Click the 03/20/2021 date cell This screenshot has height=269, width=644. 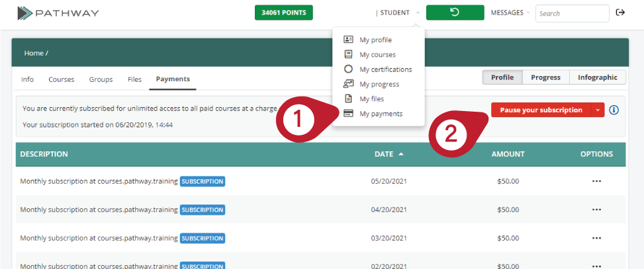point(389,238)
